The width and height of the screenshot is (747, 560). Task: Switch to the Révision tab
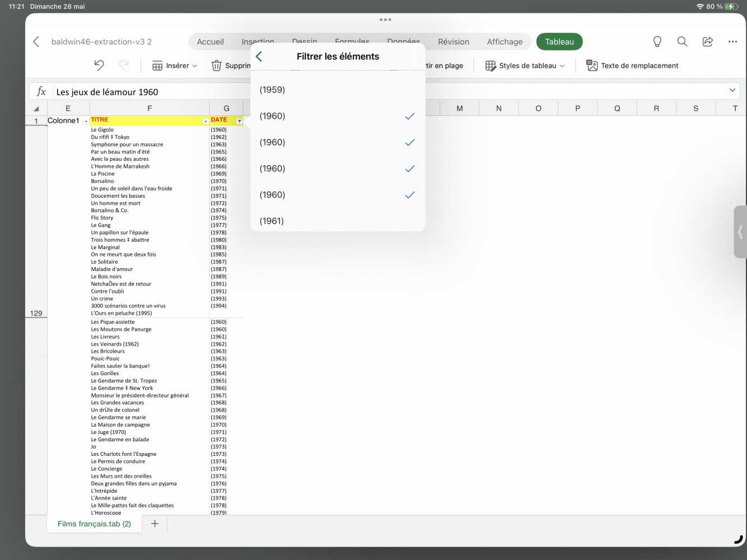pos(453,41)
